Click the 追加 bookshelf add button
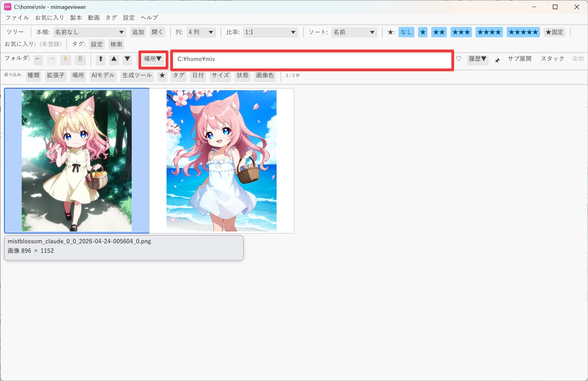This screenshot has height=381, width=588. pyautogui.click(x=138, y=32)
